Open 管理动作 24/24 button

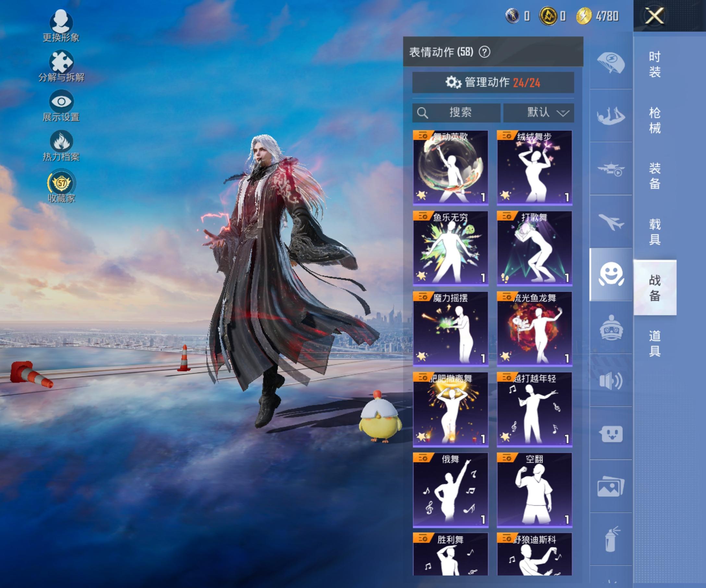click(493, 82)
